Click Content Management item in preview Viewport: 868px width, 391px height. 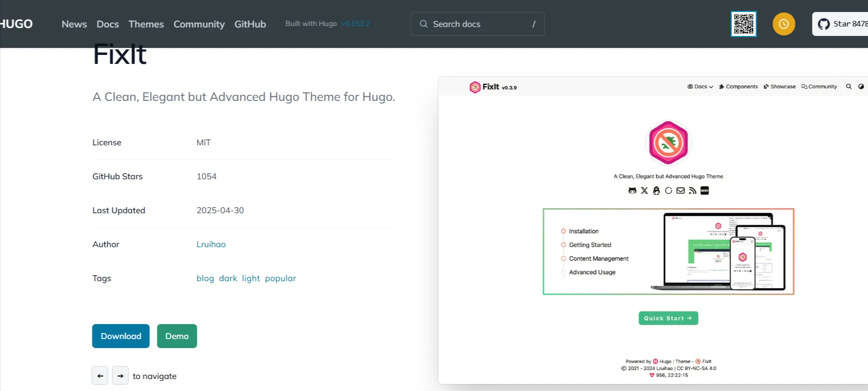click(x=599, y=259)
